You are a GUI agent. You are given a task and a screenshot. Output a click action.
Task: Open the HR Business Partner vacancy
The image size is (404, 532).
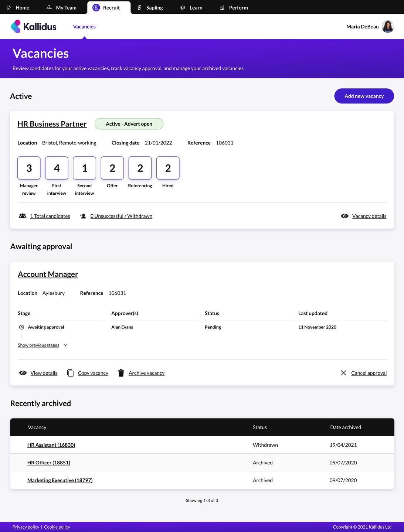point(52,124)
